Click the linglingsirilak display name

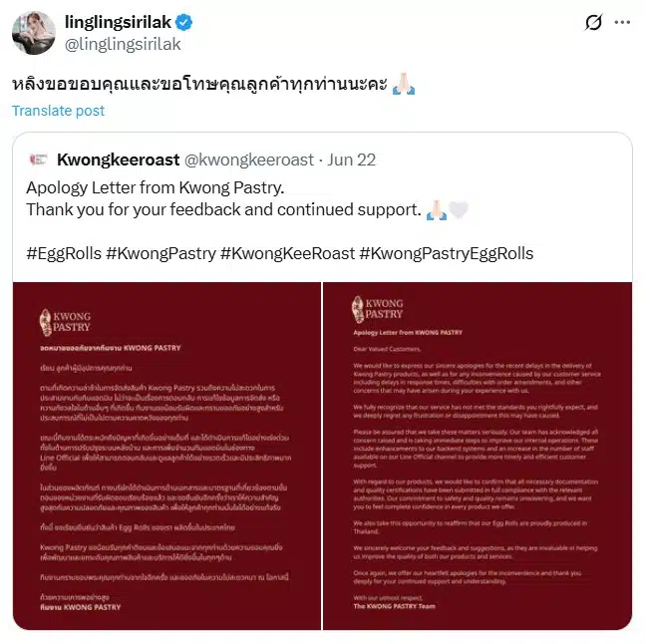118,22
